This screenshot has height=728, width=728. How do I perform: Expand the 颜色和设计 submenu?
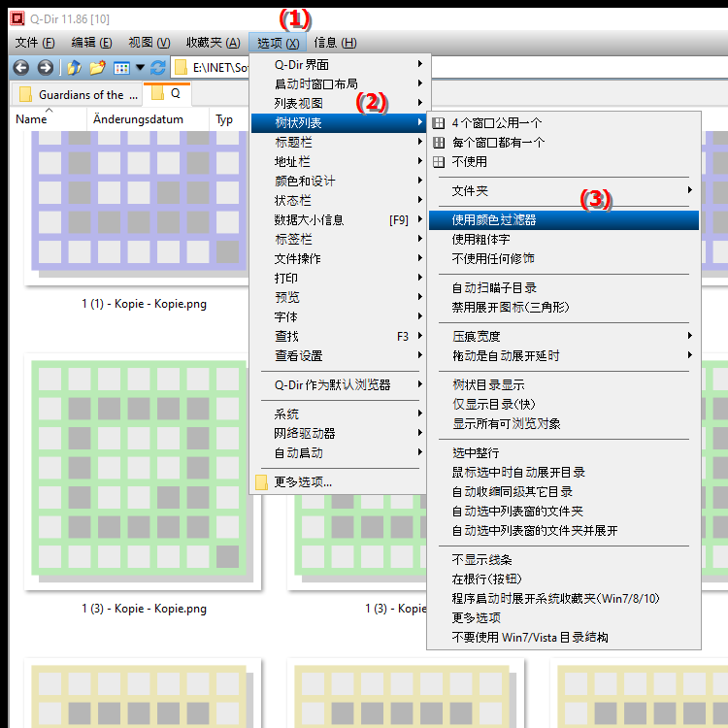339,182
